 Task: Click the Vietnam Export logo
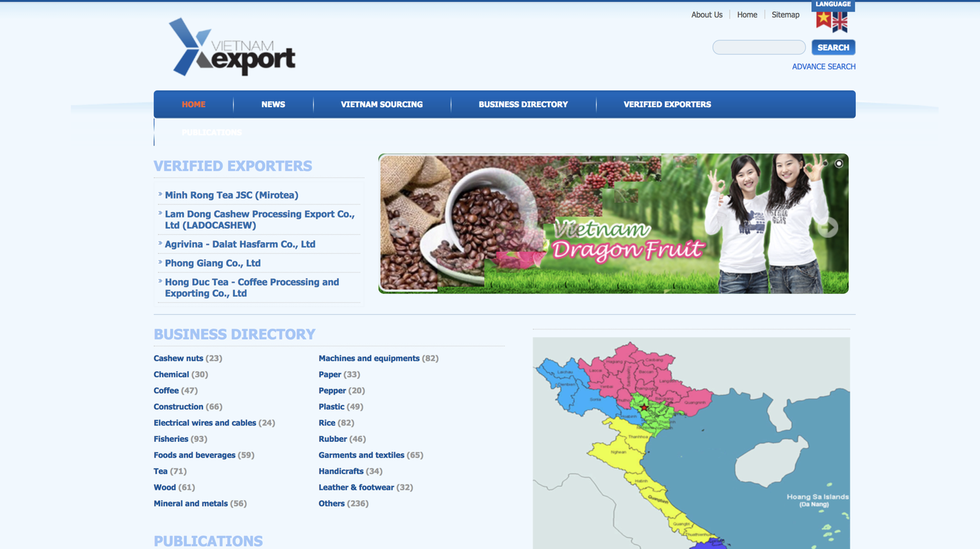[x=232, y=47]
